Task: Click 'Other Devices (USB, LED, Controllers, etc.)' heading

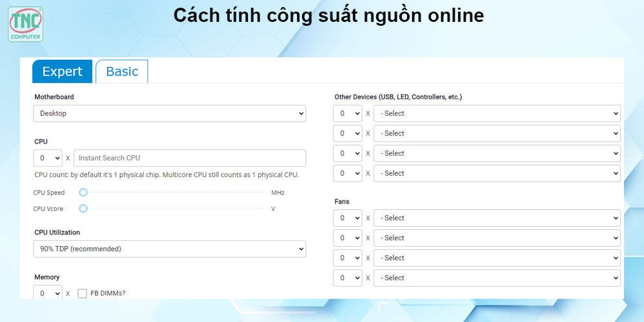Action: tap(398, 97)
